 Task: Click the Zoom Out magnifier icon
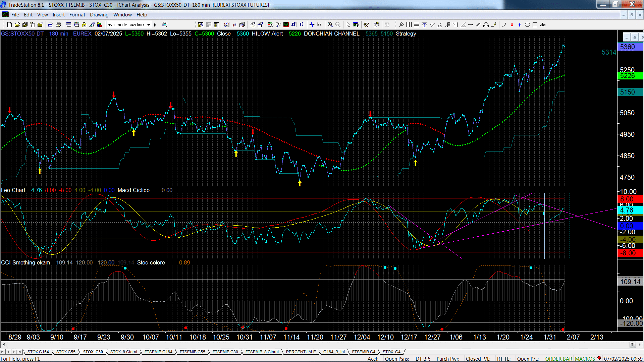tap(338, 25)
